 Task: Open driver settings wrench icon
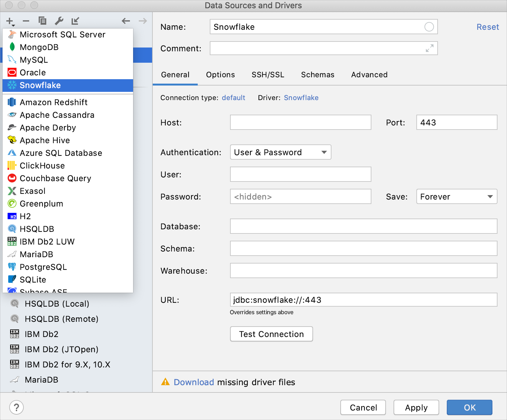[x=59, y=21]
